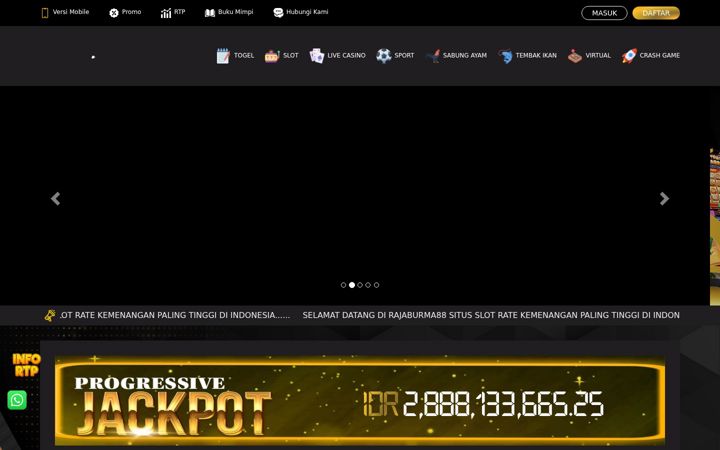
Task: Open the TOGEL menu label
Action: (244, 56)
